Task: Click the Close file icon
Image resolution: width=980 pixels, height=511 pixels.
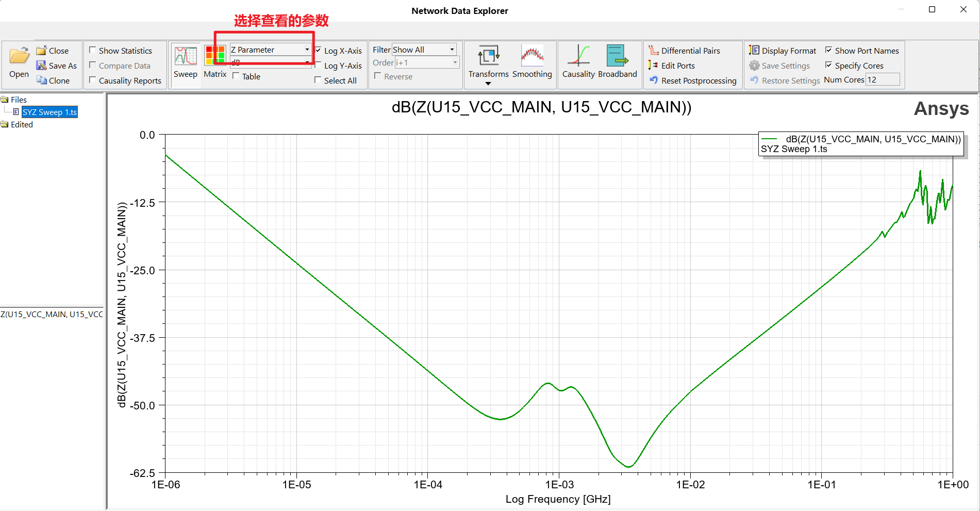Action: point(41,51)
